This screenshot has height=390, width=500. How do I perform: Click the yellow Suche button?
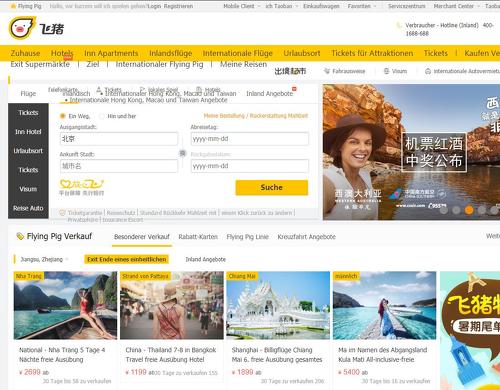click(x=272, y=188)
